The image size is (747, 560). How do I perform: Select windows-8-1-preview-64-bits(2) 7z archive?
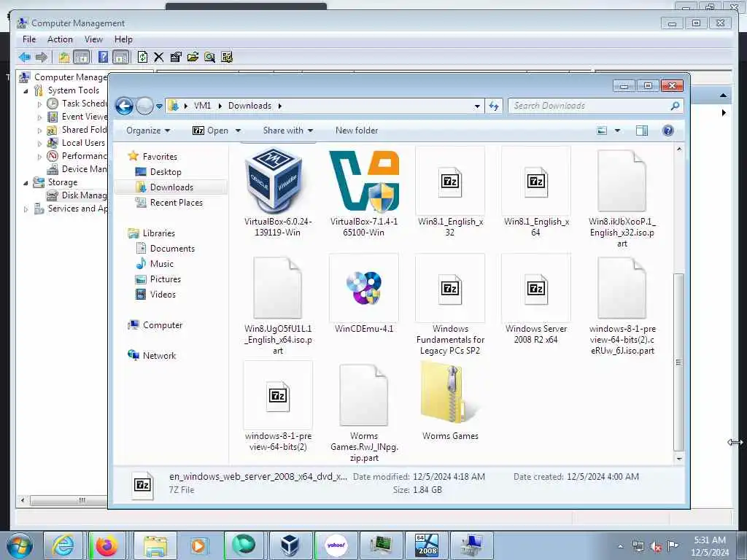tap(278, 406)
